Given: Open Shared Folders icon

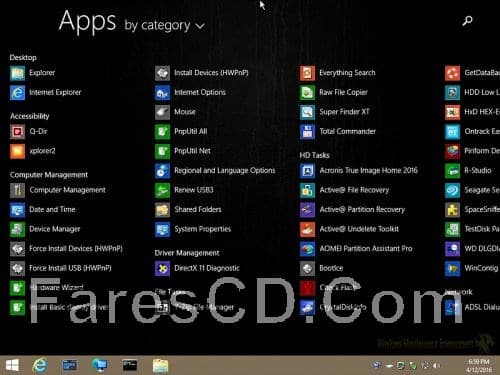Looking at the screenshot, I should click(x=162, y=210).
